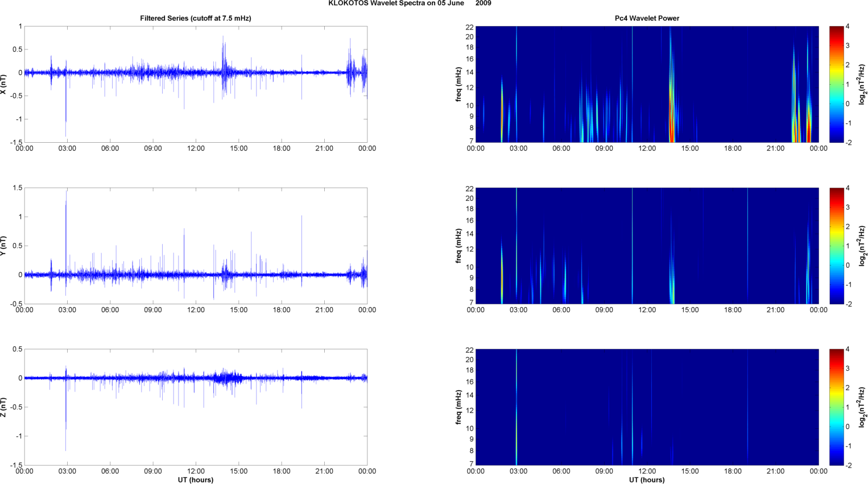The height and width of the screenshot is (484, 868).
Task: Click the log2(nT²/Hz) label of bottom colorbar
Action: click(862, 407)
